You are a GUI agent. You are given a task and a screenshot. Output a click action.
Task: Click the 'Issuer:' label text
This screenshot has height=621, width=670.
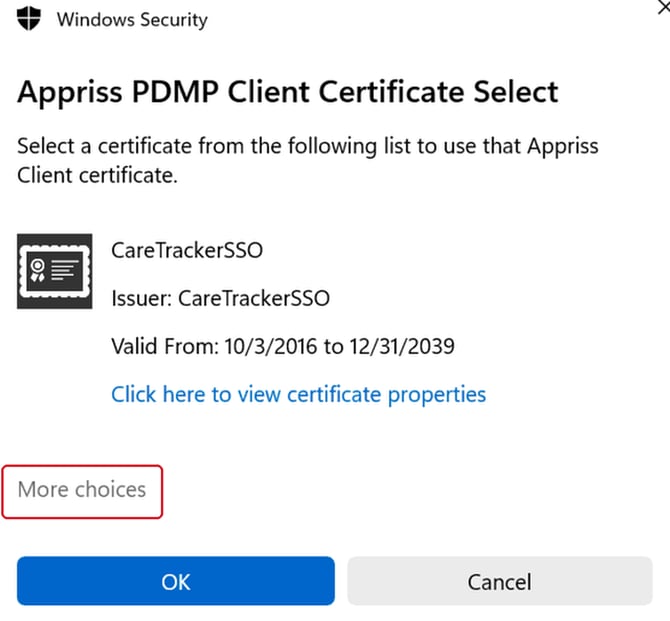point(141,298)
